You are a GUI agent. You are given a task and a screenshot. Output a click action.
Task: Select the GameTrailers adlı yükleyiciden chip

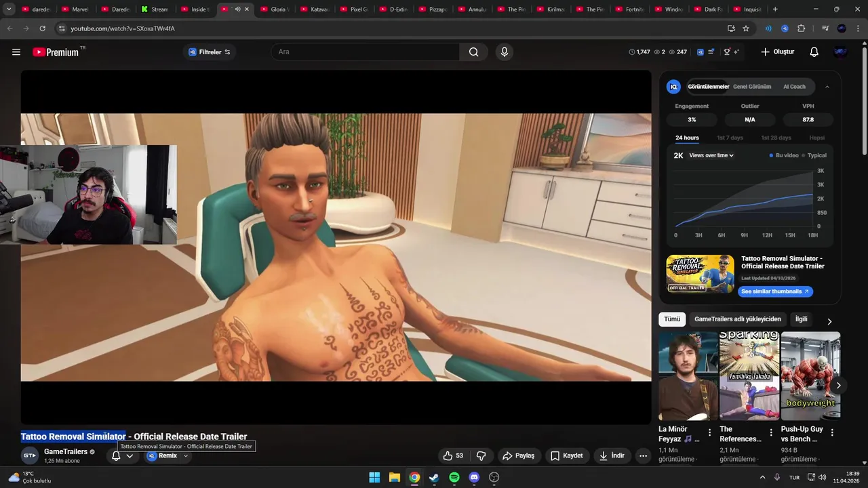pos(738,319)
